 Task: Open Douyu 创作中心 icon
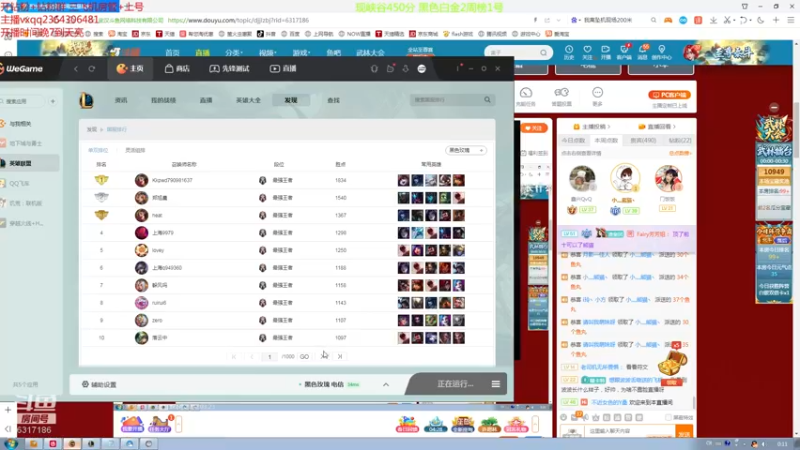pos(662,52)
